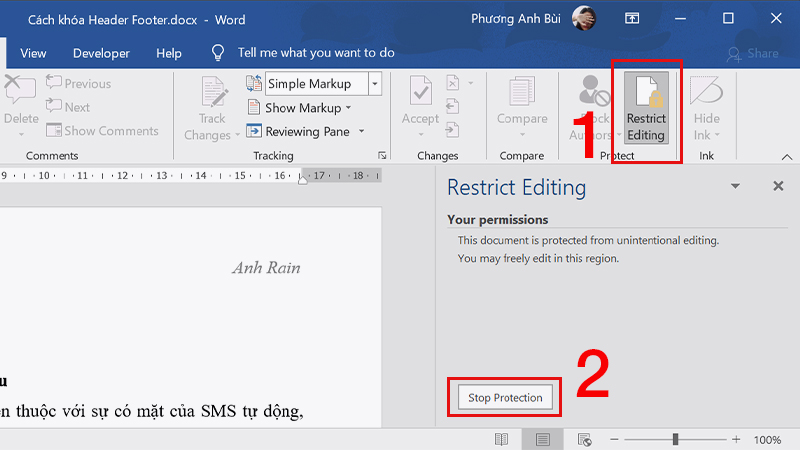Switch to Web Layout view
The image size is (800, 450).
584,439
